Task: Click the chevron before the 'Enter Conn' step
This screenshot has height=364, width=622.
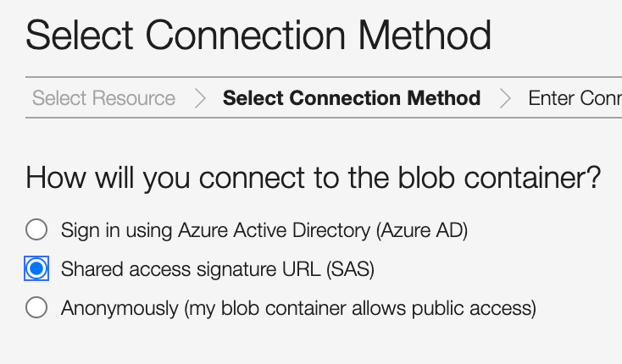Action: point(506,98)
